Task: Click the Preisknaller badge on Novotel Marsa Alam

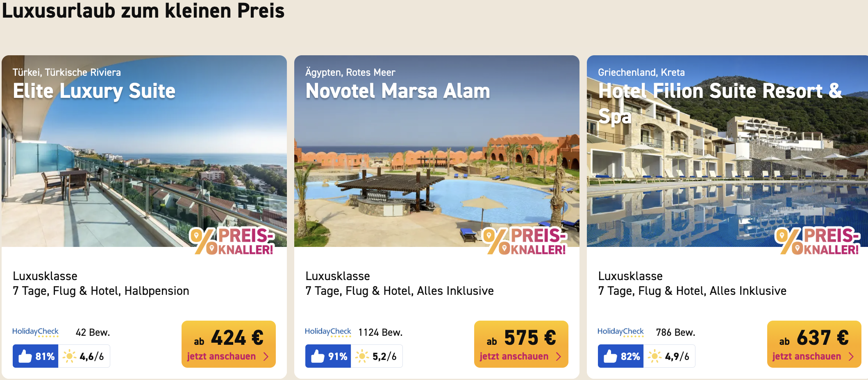Action: coord(525,241)
